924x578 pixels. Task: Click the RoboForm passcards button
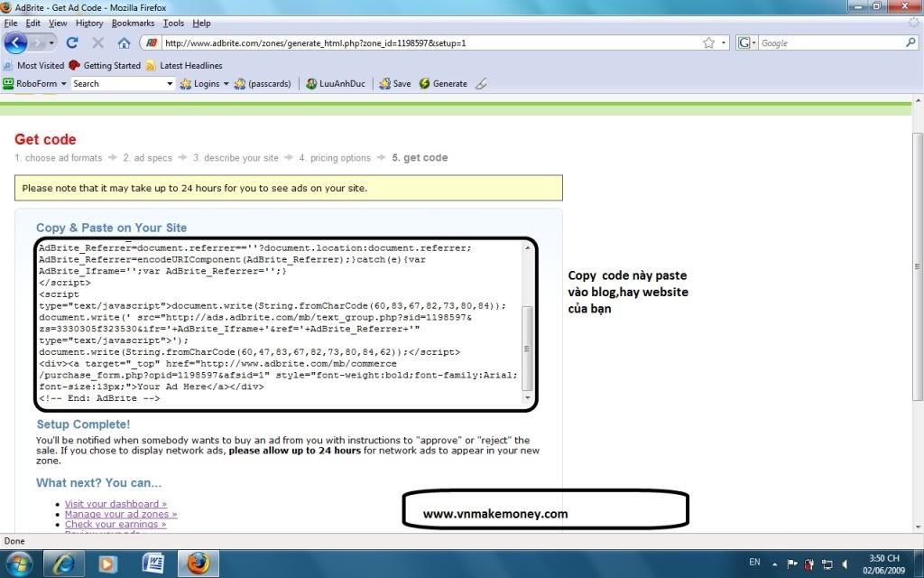pos(263,84)
